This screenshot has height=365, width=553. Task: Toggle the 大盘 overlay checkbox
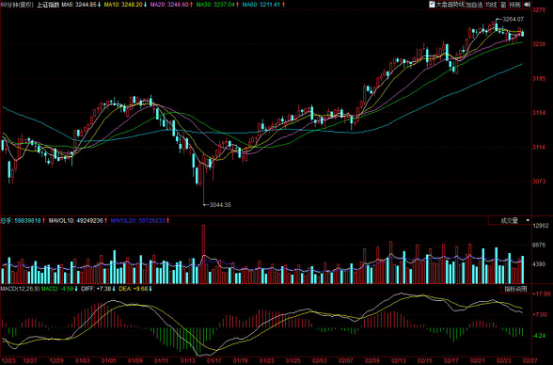(432, 5)
